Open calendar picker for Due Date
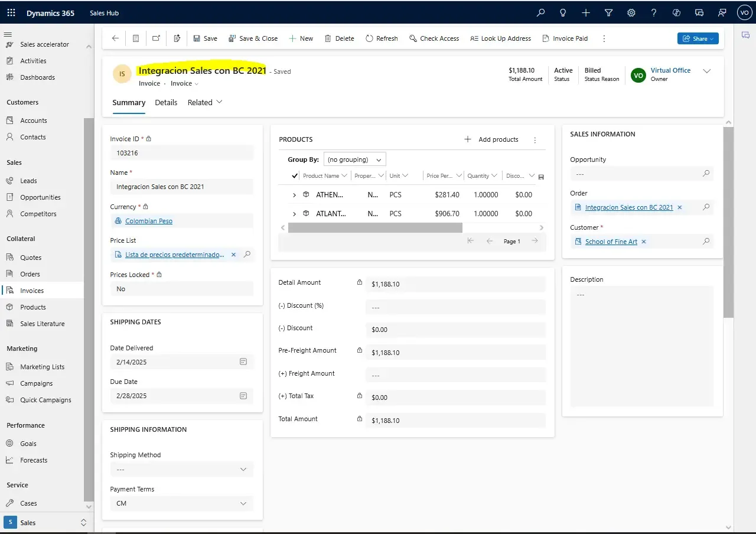This screenshot has width=756, height=534. (243, 396)
